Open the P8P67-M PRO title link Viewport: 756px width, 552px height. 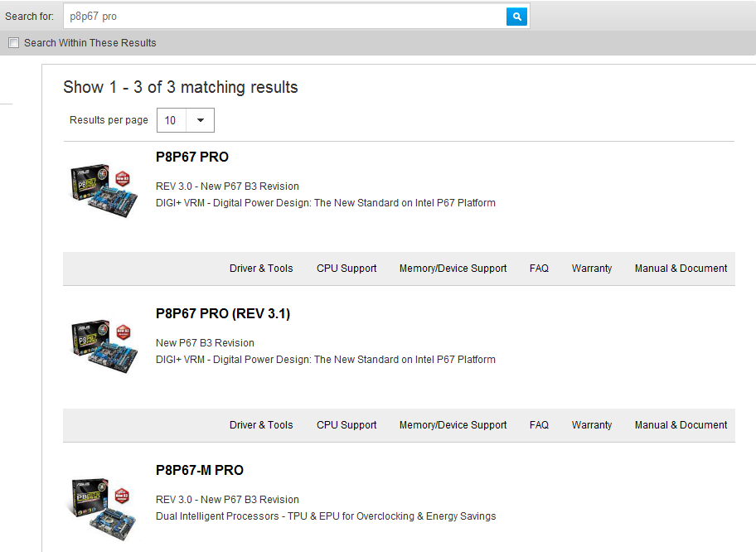click(200, 470)
